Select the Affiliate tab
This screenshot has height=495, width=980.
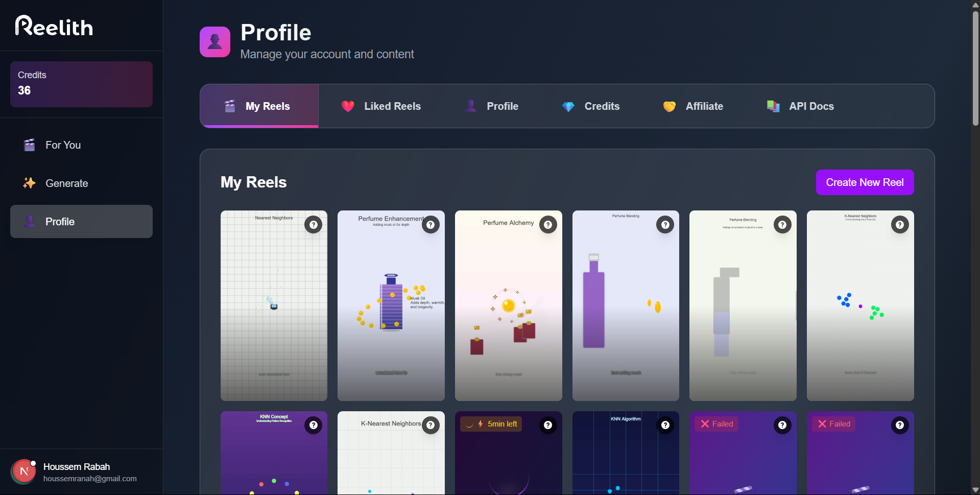pos(693,106)
